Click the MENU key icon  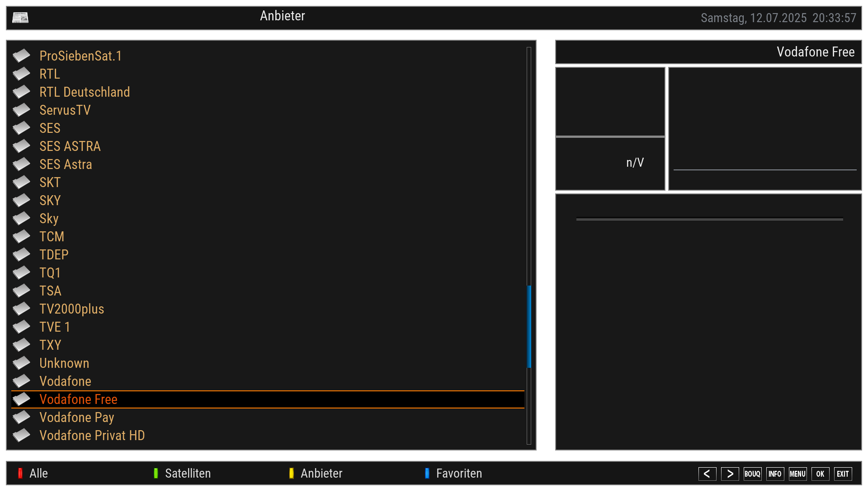click(x=797, y=474)
